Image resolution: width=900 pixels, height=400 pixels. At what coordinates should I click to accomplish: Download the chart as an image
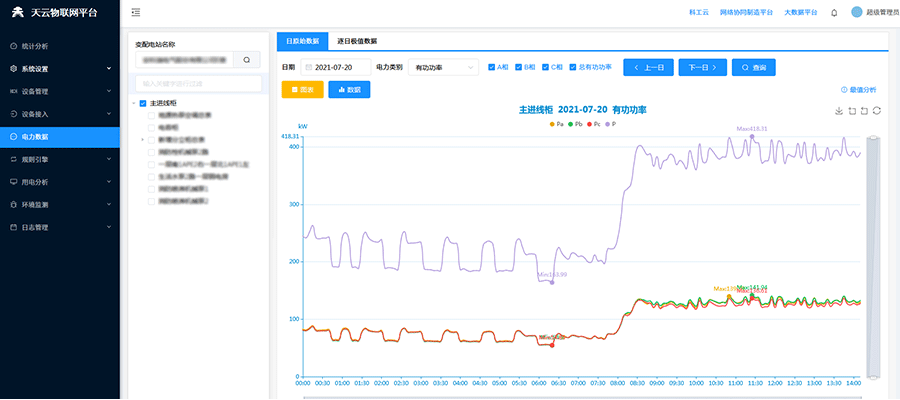[839, 111]
